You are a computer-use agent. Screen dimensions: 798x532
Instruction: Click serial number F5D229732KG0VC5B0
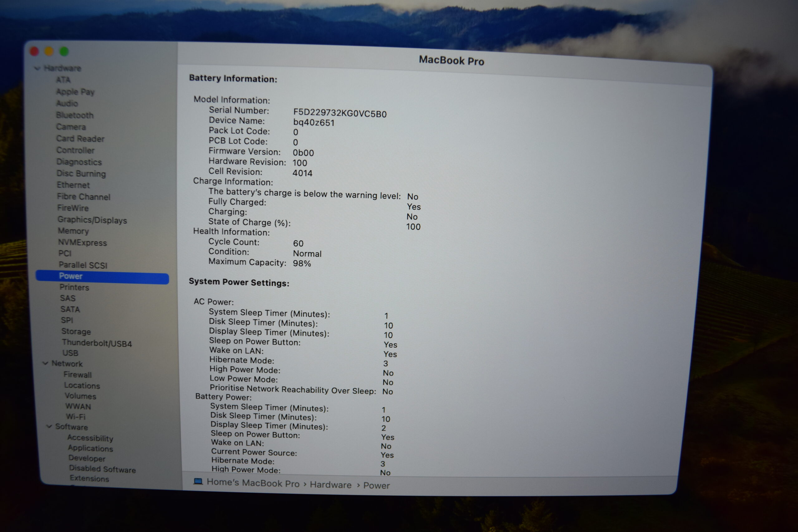(x=340, y=113)
